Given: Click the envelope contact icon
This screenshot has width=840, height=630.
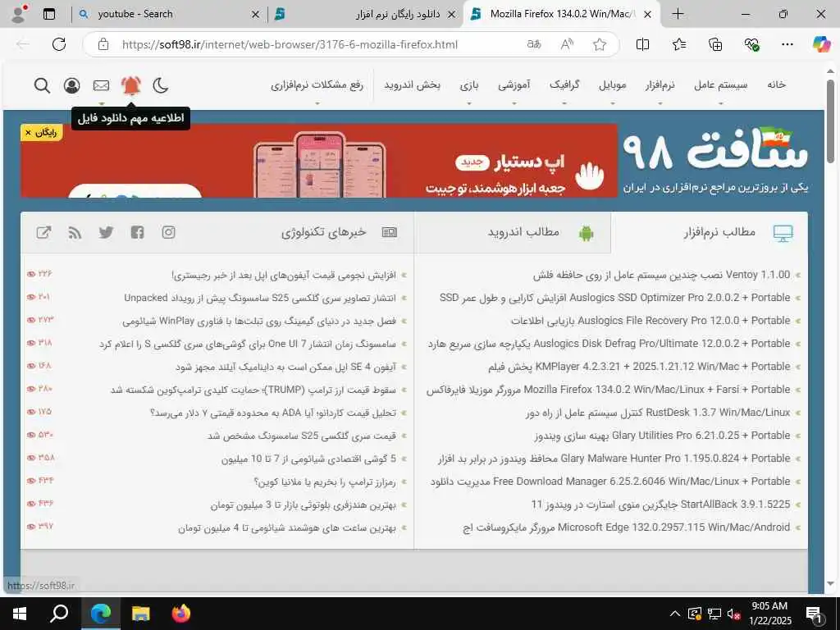Looking at the screenshot, I should coord(101,85).
